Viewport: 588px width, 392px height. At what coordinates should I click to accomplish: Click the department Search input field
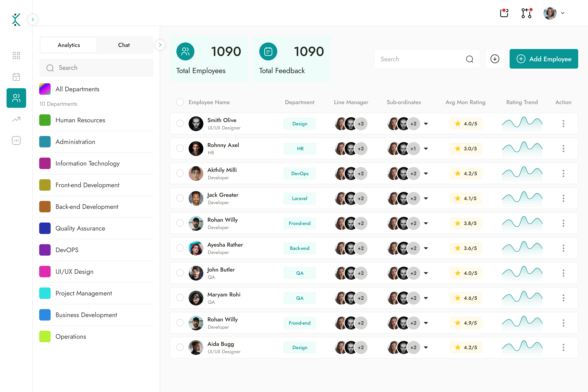pyautogui.click(x=96, y=68)
